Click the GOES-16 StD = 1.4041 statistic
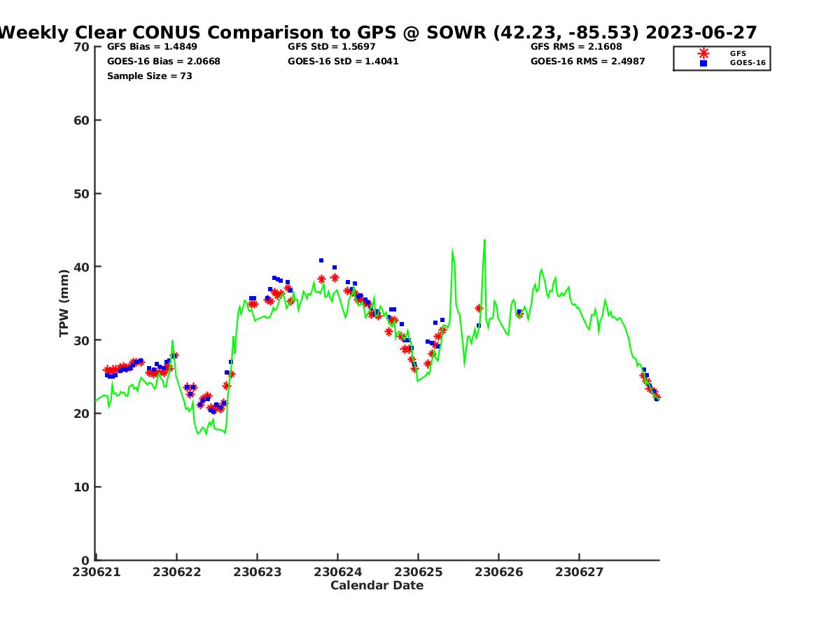The width and height of the screenshot is (840, 630). tap(343, 62)
